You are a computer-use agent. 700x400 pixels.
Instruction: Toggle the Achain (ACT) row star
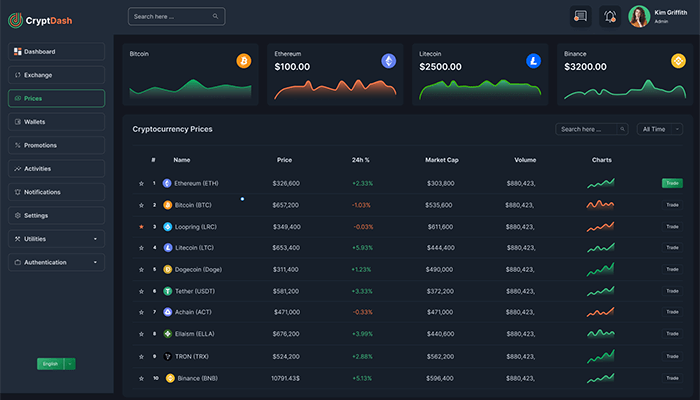click(141, 312)
